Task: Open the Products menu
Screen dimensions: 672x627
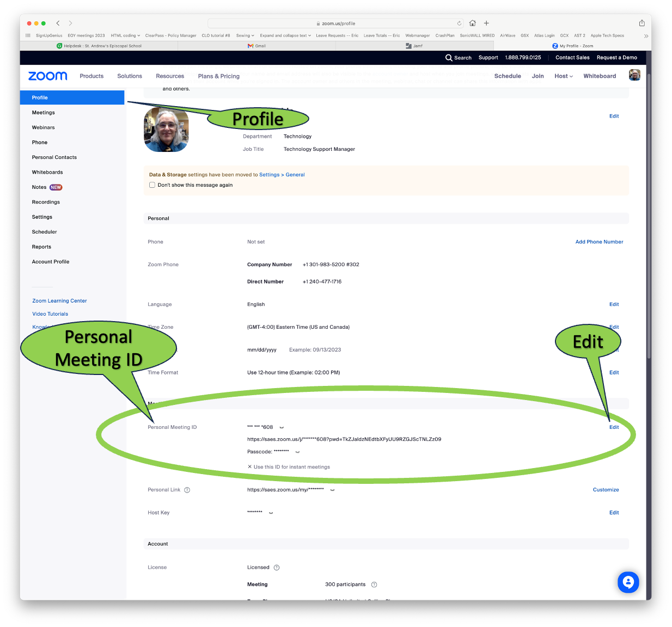Action: [91, 76]
